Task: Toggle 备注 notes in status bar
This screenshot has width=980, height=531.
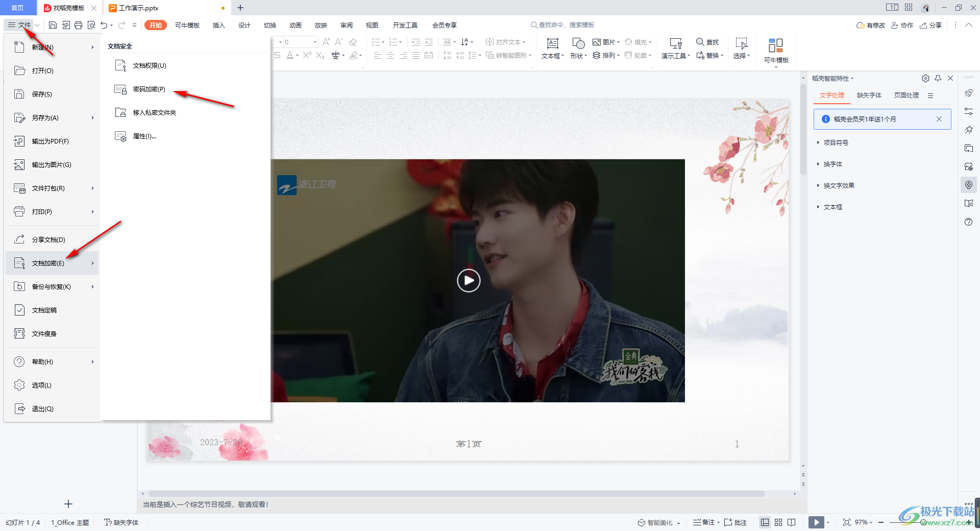Action: (x=704, y=522)
